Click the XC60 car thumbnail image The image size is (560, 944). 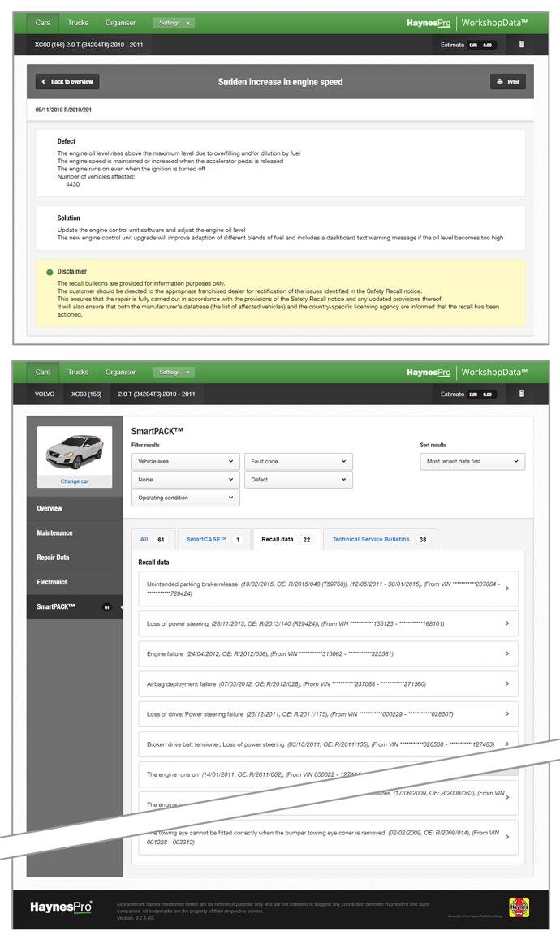pyautogui.click(x=75, y=453)
